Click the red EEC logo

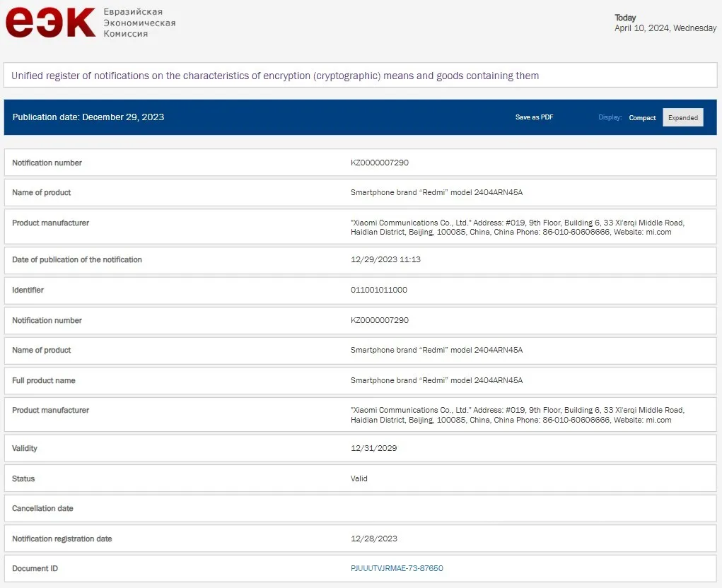[50, 23]
